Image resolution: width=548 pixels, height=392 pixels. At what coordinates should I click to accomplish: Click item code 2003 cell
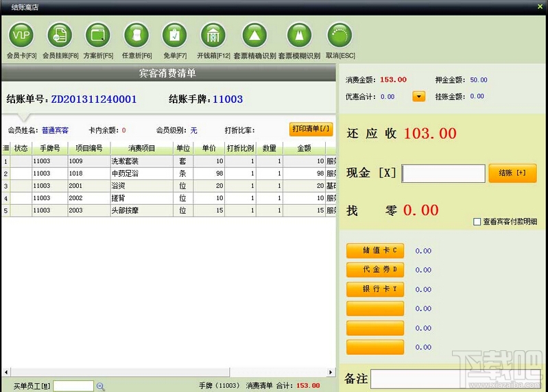[x=89, y=210]
